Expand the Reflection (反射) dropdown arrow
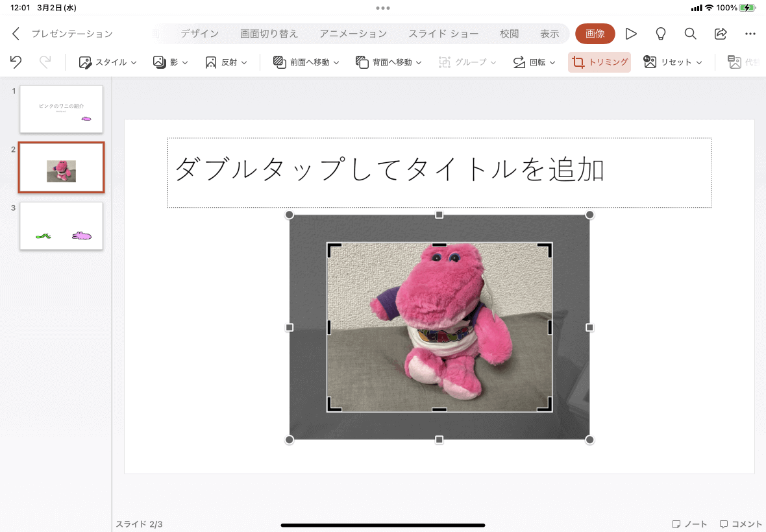766x532 pixels. pyautogui.click(x=244, y=63)
